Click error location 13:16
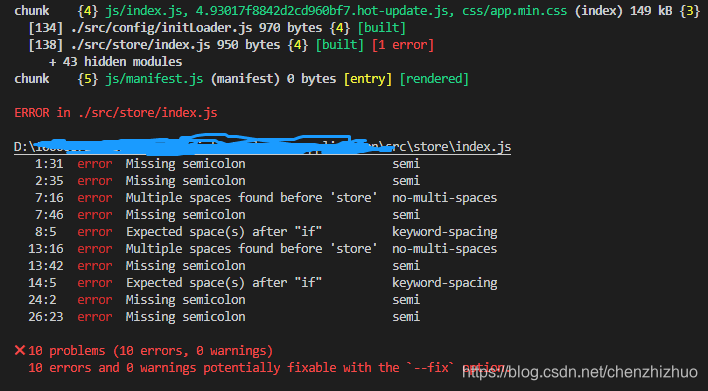 point(46,249)
